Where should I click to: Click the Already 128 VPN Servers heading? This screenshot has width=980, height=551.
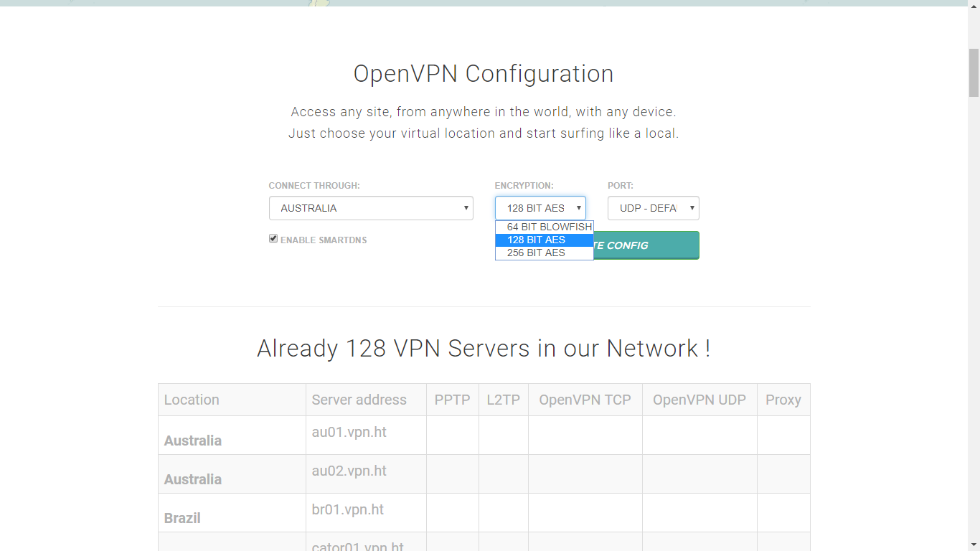click(484, 348)
